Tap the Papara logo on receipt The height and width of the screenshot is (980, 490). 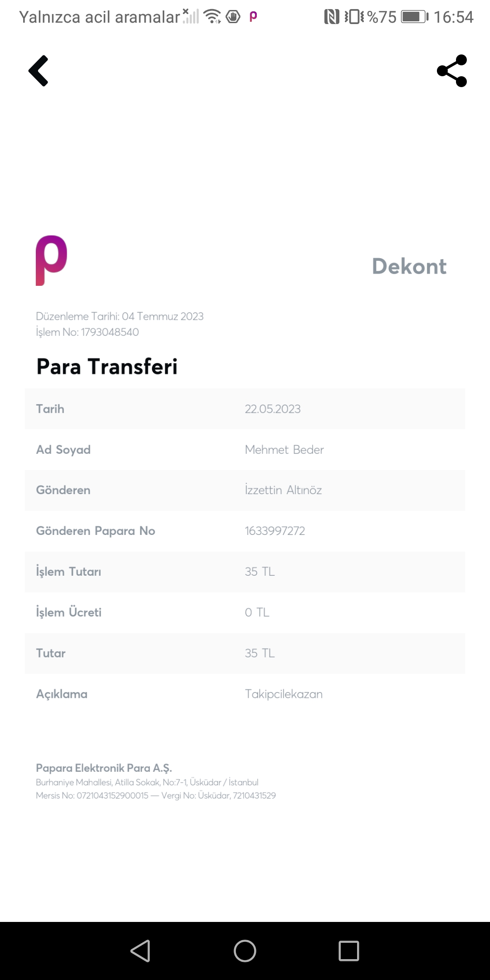click(x=51, y=260)
